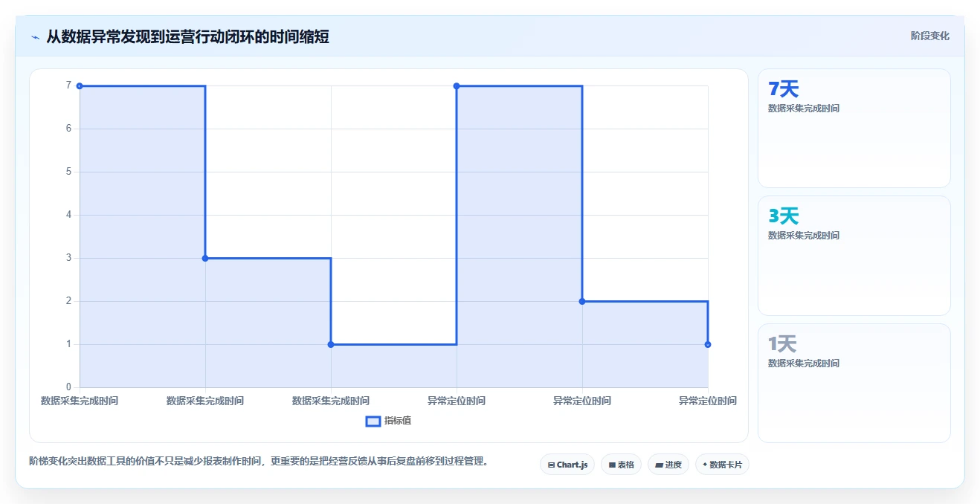Click the y-axis tick label 4
Viewport: 980px width, 504px height.
(x=68, y=215)
